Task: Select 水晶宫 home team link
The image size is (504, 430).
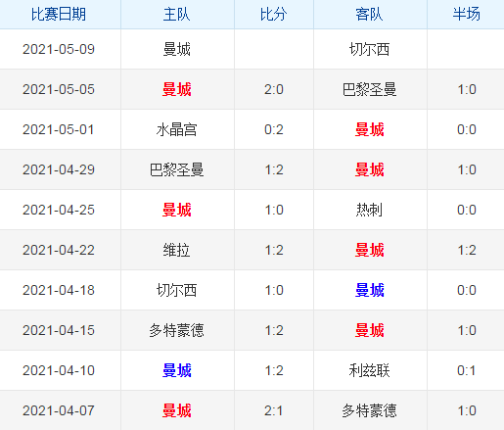Action: point(177,129)
